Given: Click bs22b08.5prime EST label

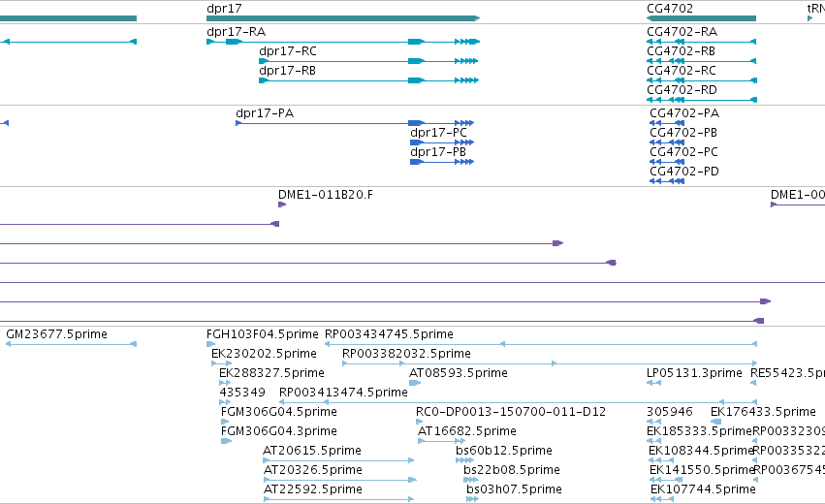Looking at the screenshot, I should coord(512,470).
